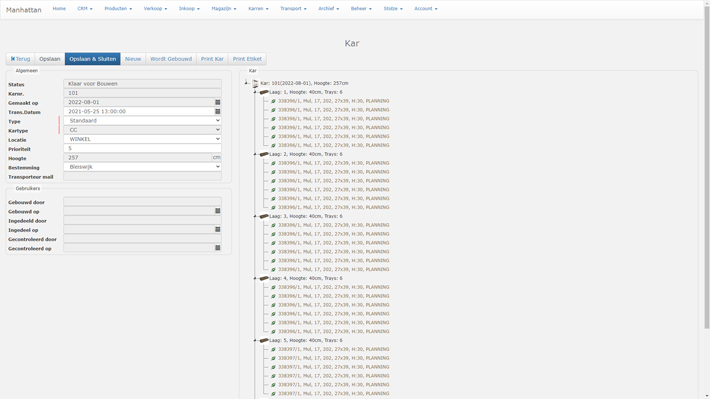Open the Karren menu
The height and width of the screenshot is (399, 710).
(258, 9)
